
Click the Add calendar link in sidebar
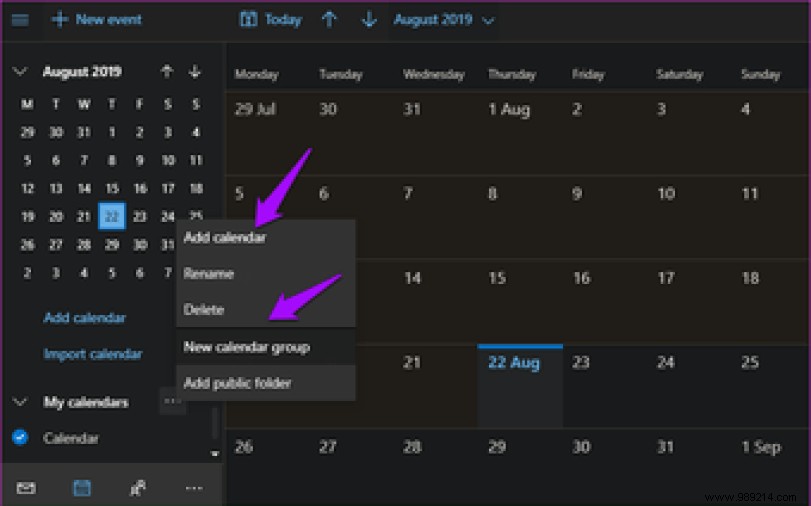coord(85,317)
